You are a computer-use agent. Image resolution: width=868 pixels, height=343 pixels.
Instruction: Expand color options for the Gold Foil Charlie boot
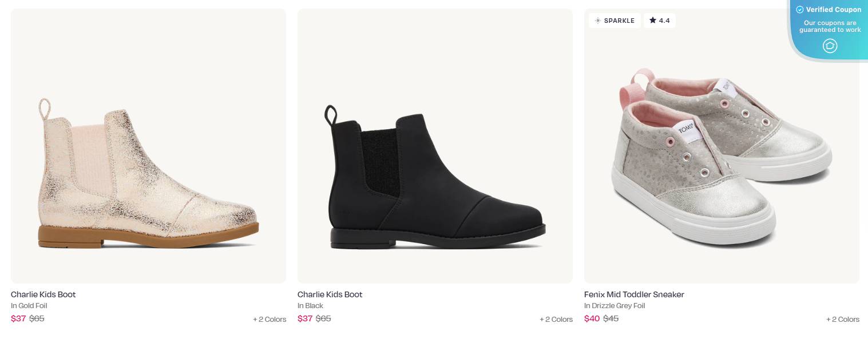point(269,319)
